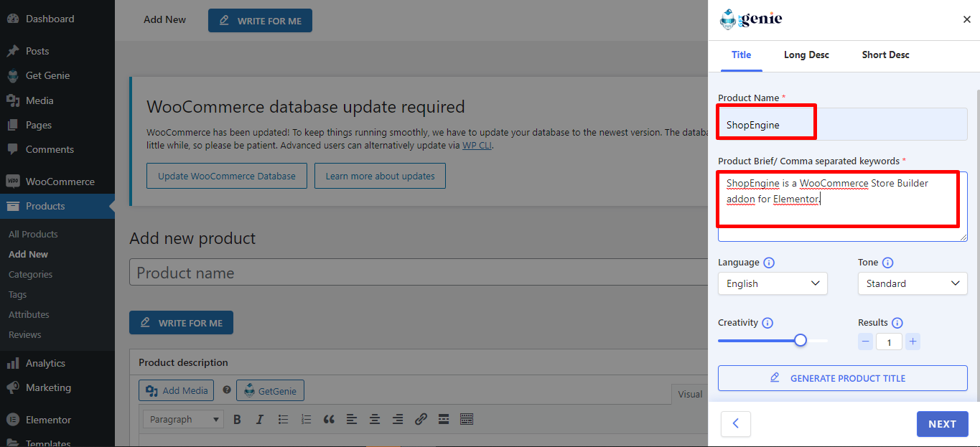The width and height of the screenshot is (980, 447).
Task: Click Update WooCommerce Database button
Action: [227, 176]
